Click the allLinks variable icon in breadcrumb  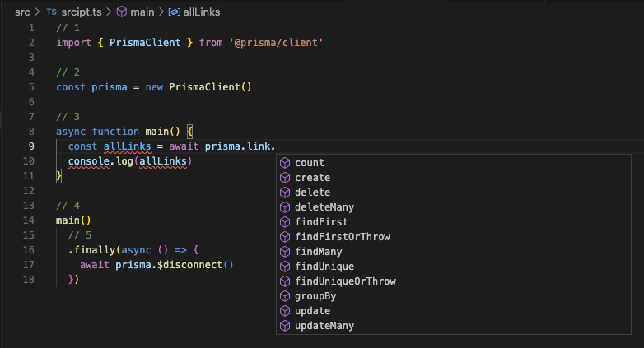pyautogui.click(x=175, y=12)
